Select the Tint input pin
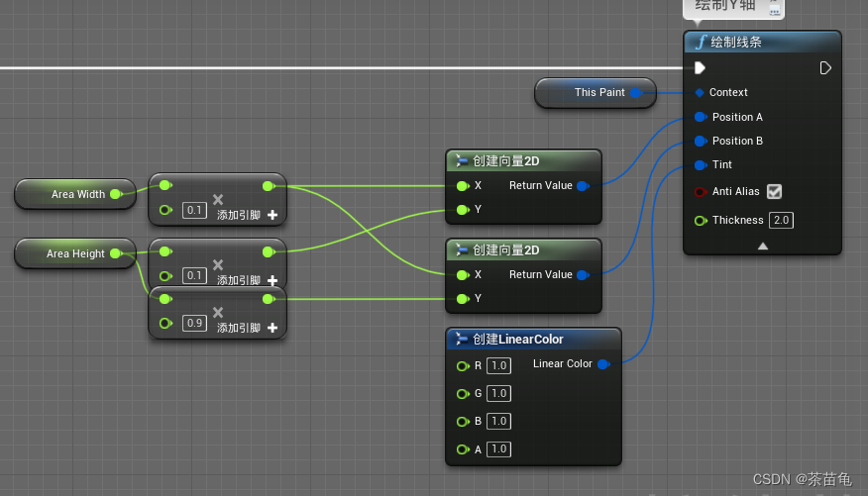Screen dimensions: 868x496 701,164
